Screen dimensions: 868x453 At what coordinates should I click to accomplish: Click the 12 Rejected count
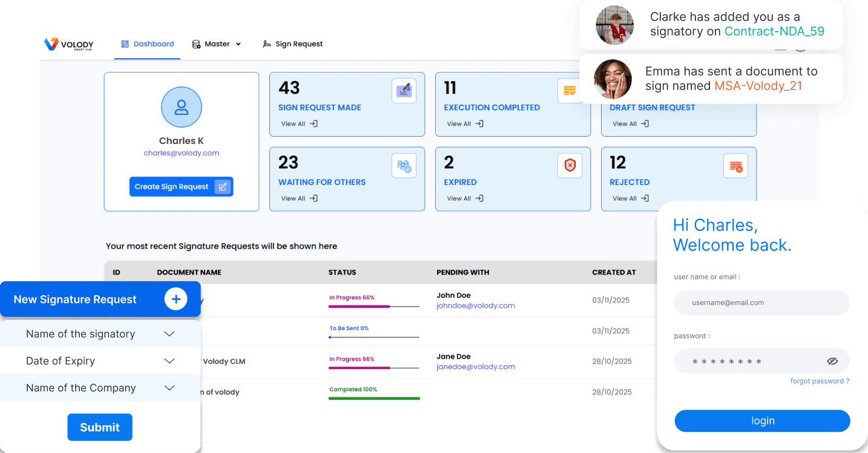pyautogui.click(x=617, y=163)
